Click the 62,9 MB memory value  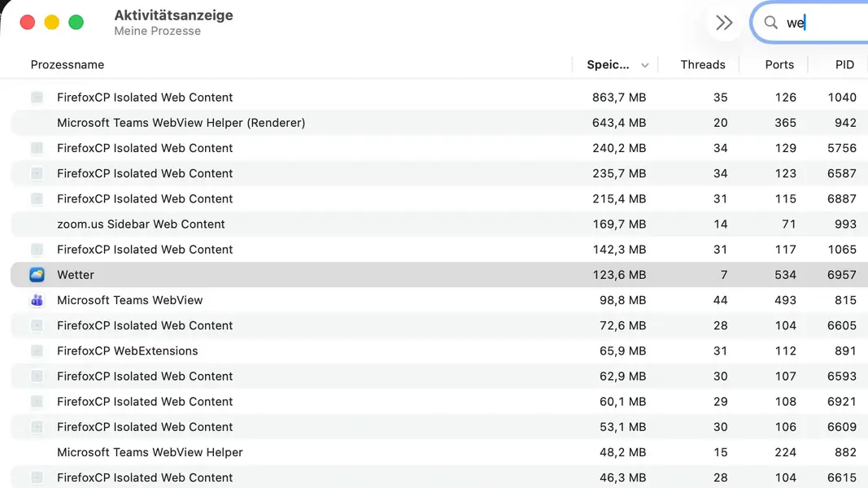click(x=623, y=377)
